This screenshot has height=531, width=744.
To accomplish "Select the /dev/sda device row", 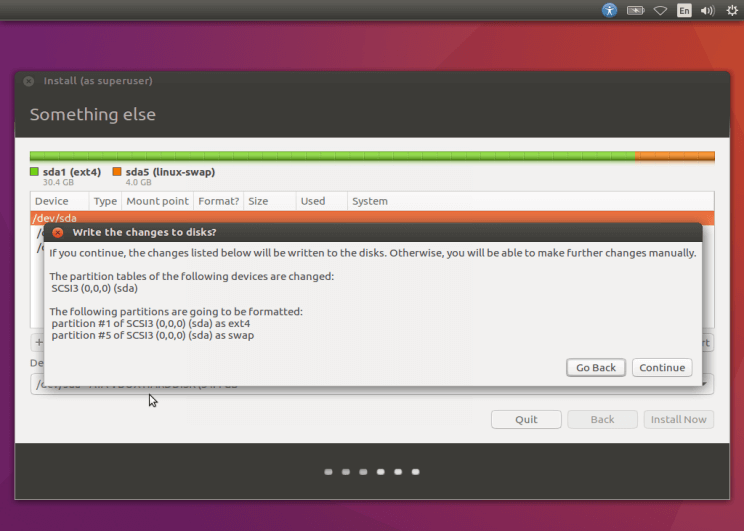I will pos(372,218).
